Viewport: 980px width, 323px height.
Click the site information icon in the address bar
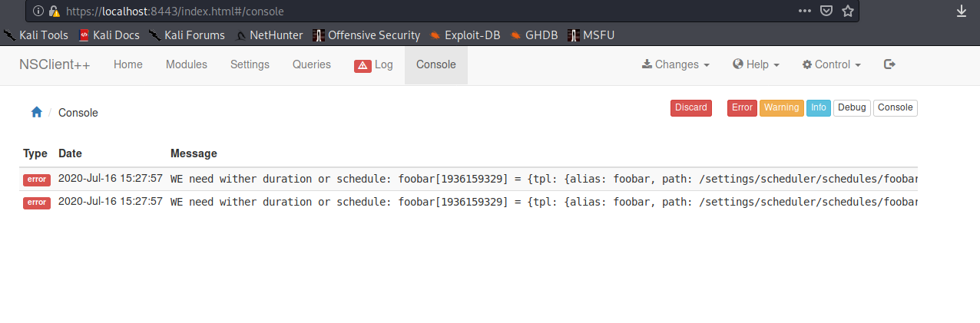[38, 12]
